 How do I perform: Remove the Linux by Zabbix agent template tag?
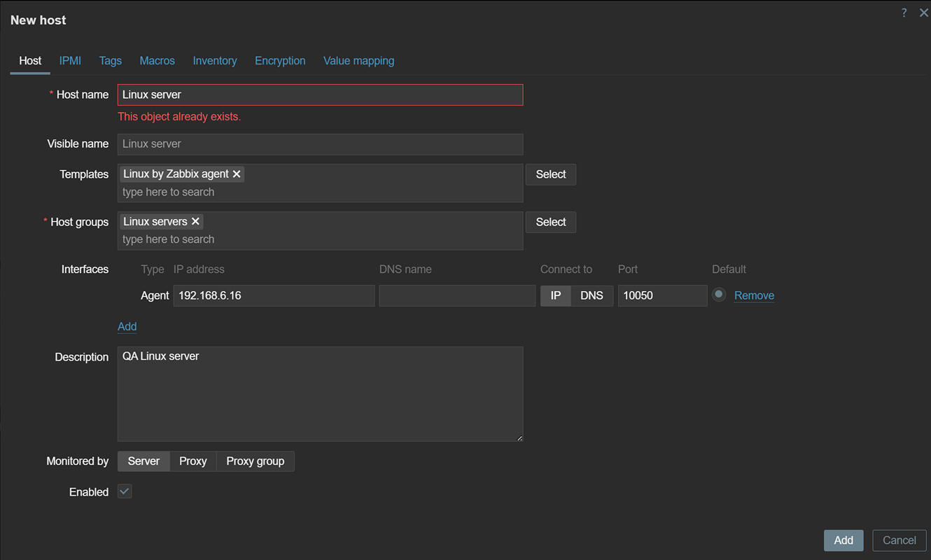click(237, 174)
